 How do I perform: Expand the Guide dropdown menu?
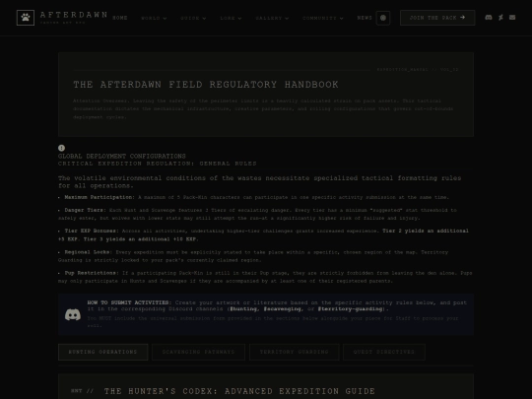coord(193,18)
